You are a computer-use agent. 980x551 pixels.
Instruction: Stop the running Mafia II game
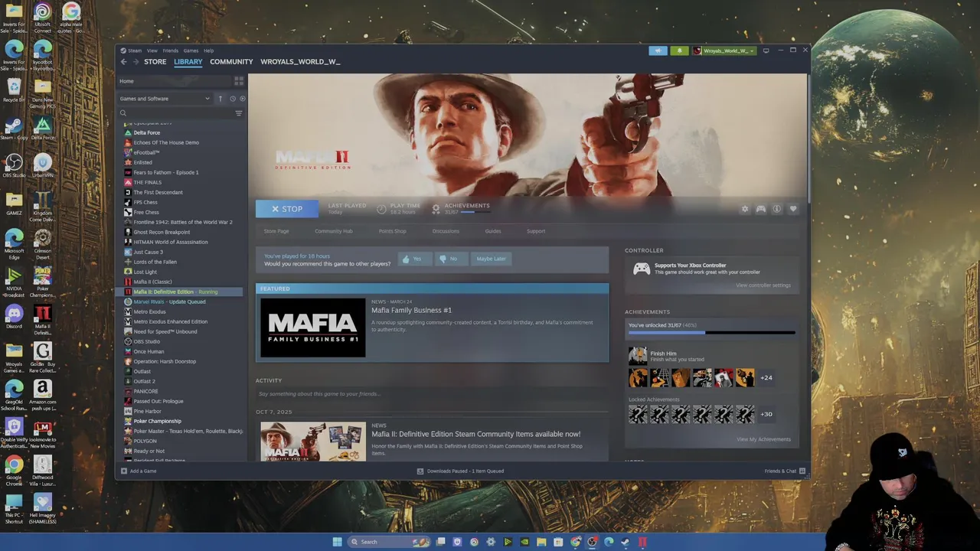coord(286,209)
